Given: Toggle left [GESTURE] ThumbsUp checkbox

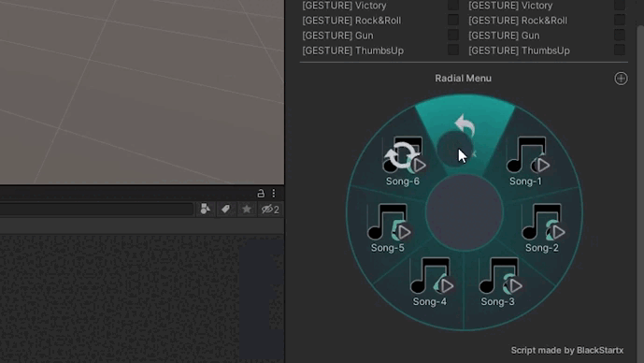Looking at the screenshot, I should (453, 50).
